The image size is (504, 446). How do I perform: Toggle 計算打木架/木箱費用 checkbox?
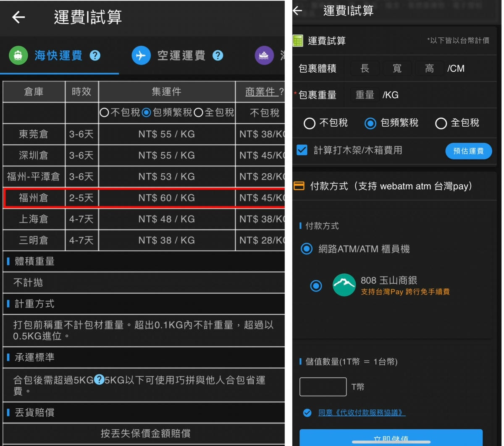[302, 150]
